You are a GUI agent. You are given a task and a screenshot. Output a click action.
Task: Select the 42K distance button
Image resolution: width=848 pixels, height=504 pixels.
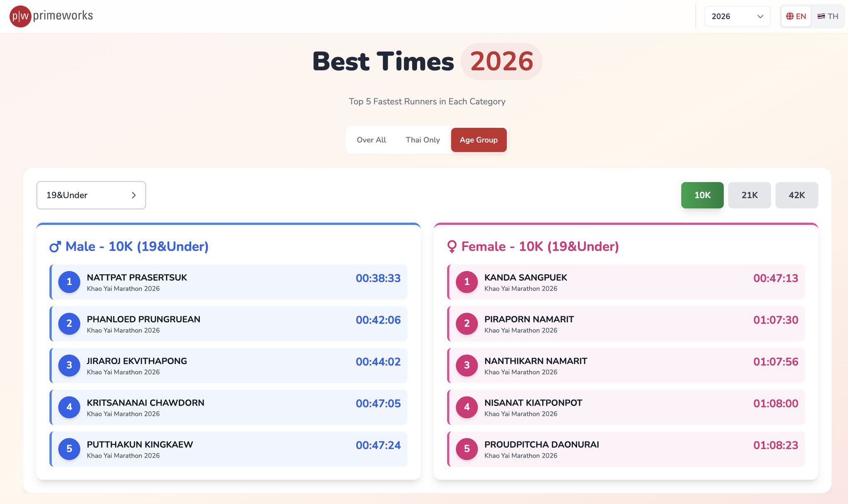[x=797, y=195]
